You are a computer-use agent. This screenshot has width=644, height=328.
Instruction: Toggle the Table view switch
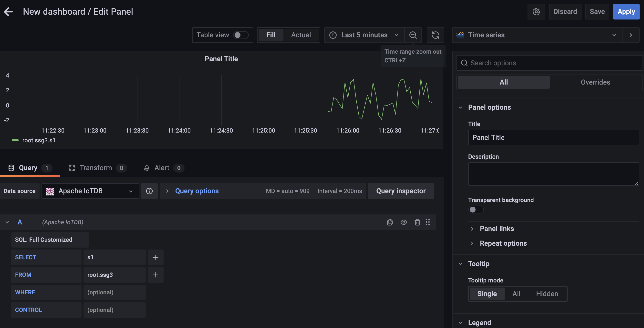[x=240, y=35]
